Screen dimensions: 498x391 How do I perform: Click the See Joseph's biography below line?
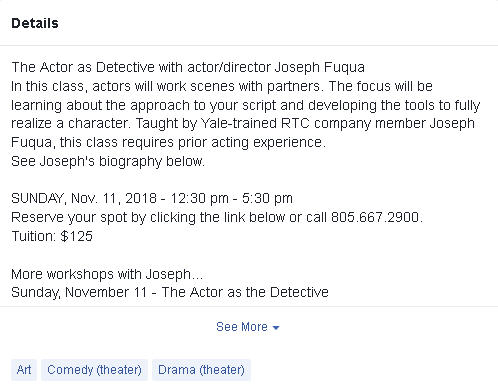[x=108, y=161]
